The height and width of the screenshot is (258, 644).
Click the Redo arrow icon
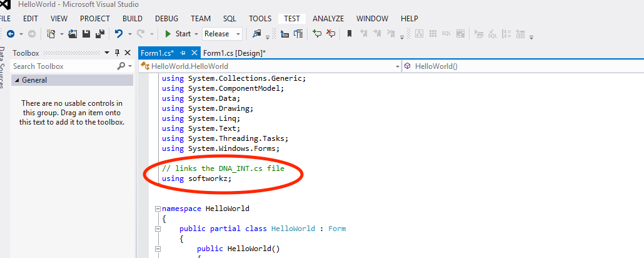pos(141,34)
